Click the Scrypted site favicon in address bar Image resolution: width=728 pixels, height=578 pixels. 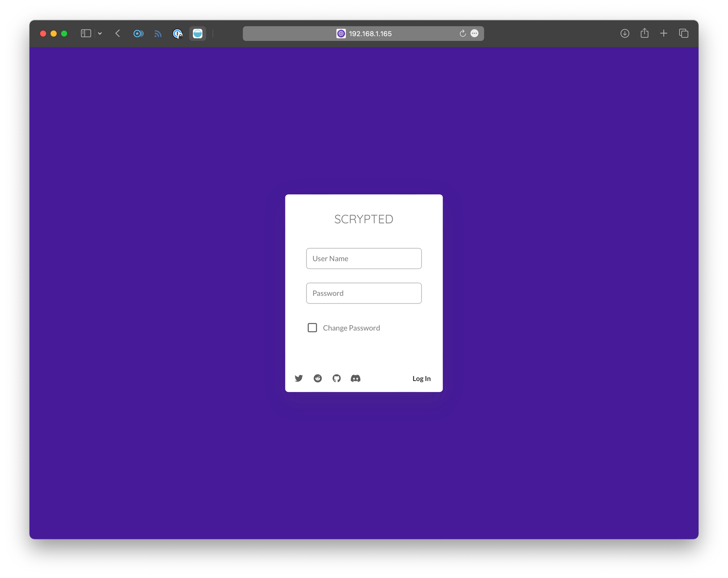[x=341, y=33]
